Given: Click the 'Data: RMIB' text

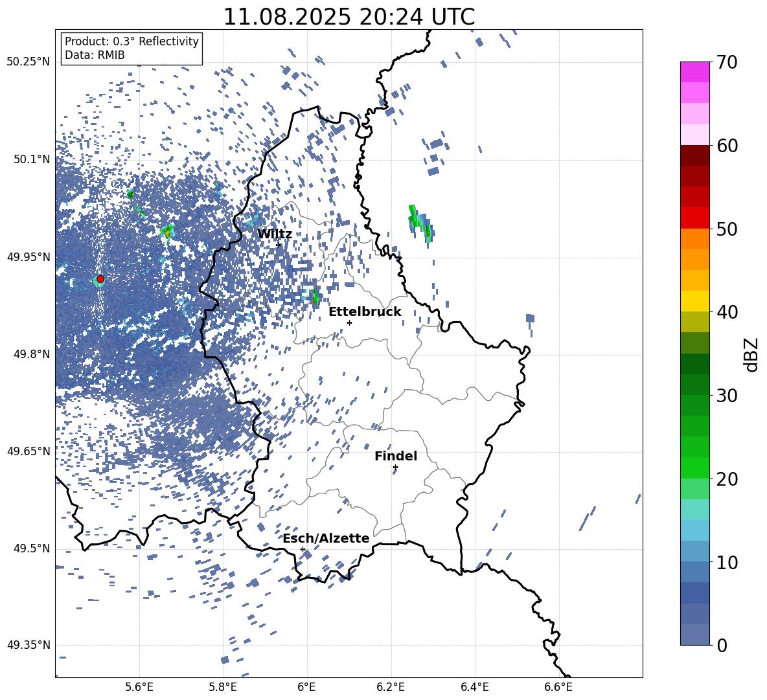Looking at the screenshot, I should [x=95, y=55].
